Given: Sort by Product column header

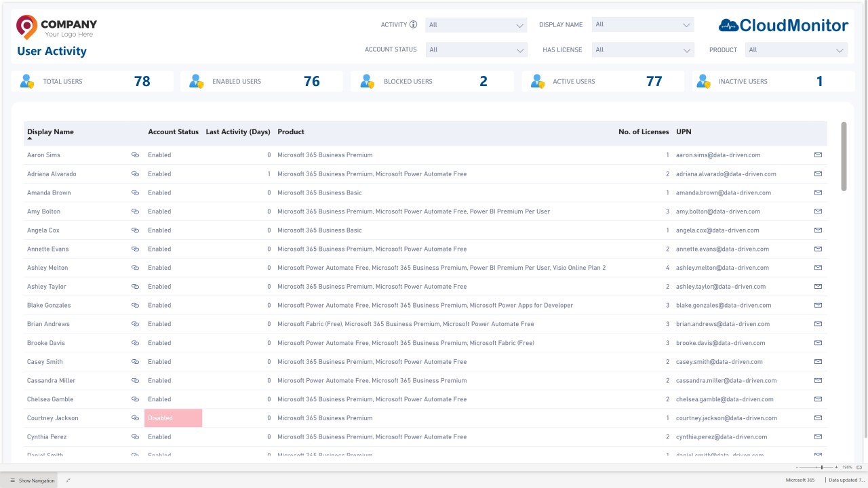Looking at the screenshot, I should tap(291, 132).
